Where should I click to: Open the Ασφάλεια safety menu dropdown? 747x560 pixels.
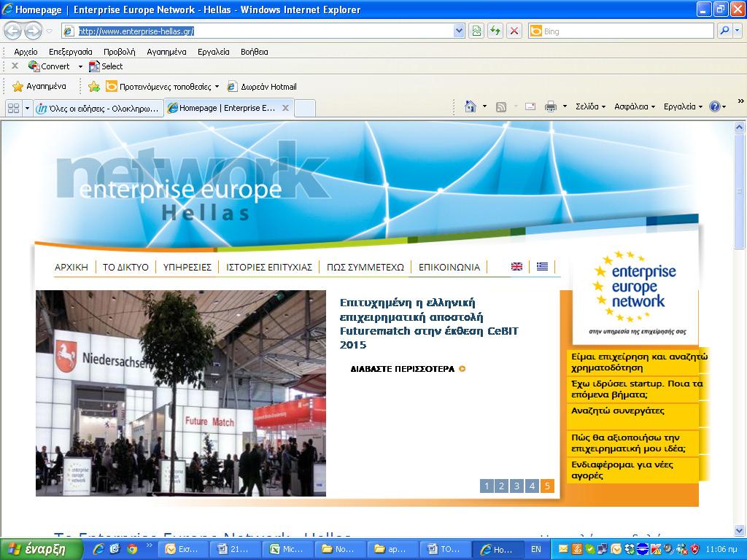[x=635, y=106]
